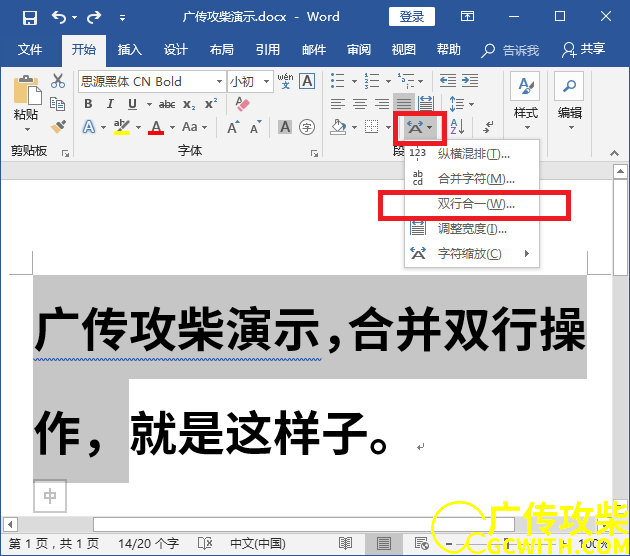Click the 登录 sign-in button
630x556 pixels.
(x=411, y=16)
